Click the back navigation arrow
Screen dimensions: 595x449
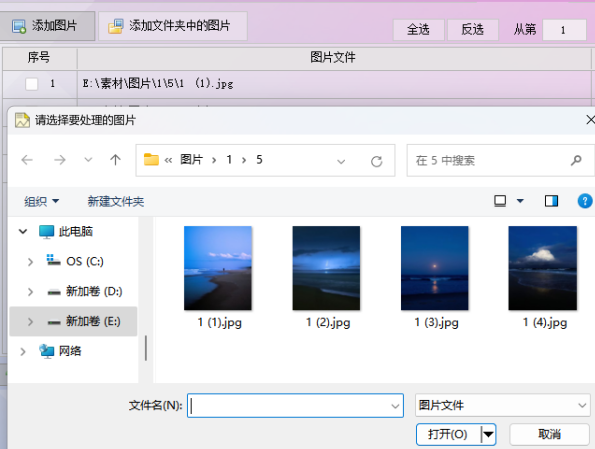[27, 160]
